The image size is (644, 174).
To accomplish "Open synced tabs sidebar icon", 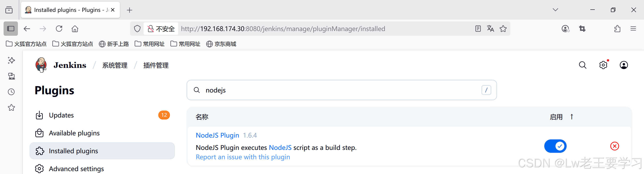I will (x=11, y=76).
